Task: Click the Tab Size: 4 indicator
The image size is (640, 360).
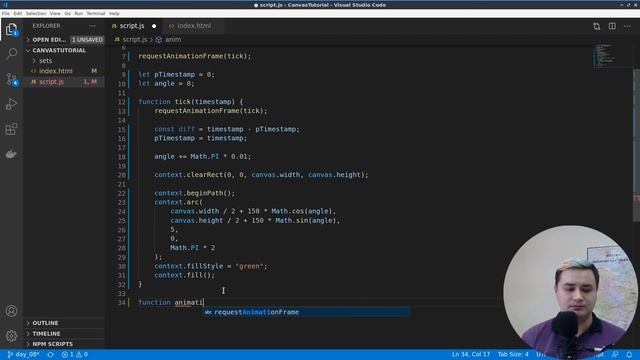Action: click(513, 354)
